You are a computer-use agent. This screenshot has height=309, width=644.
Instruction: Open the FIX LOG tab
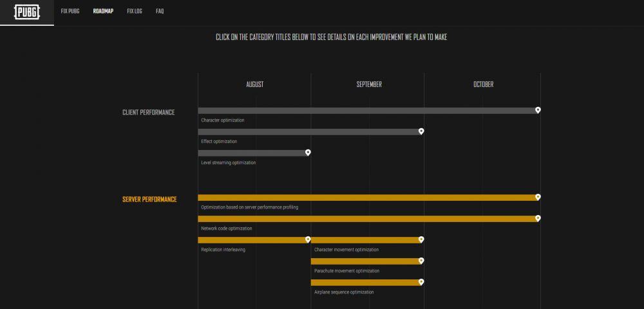pos(135,12)
